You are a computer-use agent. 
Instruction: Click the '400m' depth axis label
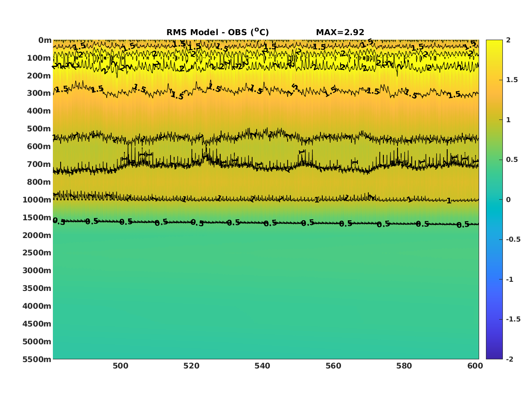(39, 111)
